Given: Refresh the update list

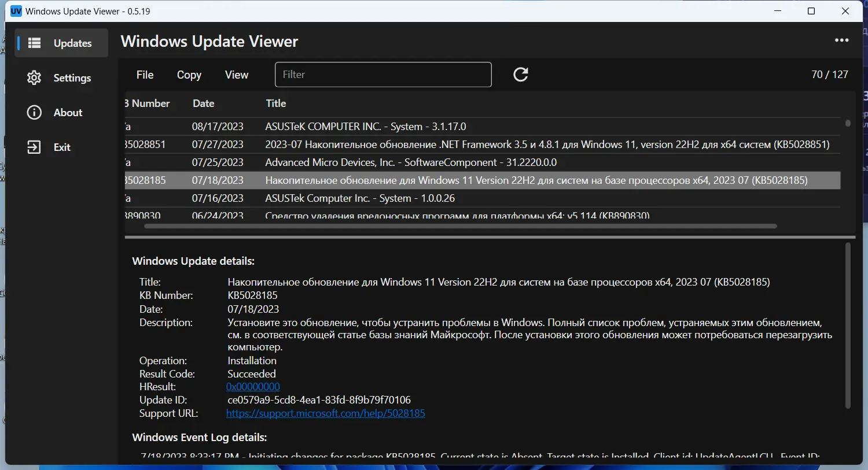Looking at the screenshot, I should [521, 75].
